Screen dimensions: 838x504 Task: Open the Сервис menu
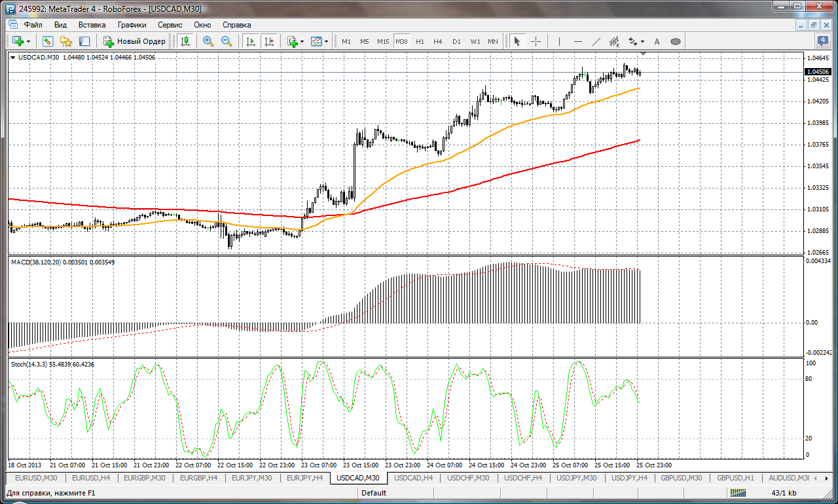pos(170,24)
